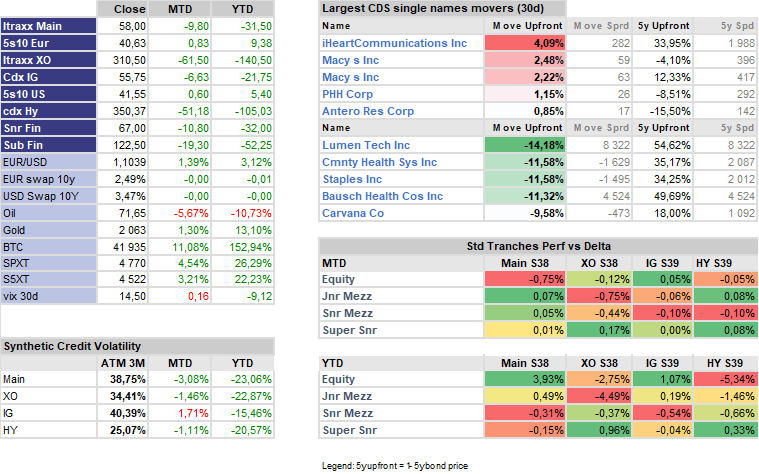Click Largest CDS single names movers header
This screenshot has width=759, height=474.
(442, 8)
